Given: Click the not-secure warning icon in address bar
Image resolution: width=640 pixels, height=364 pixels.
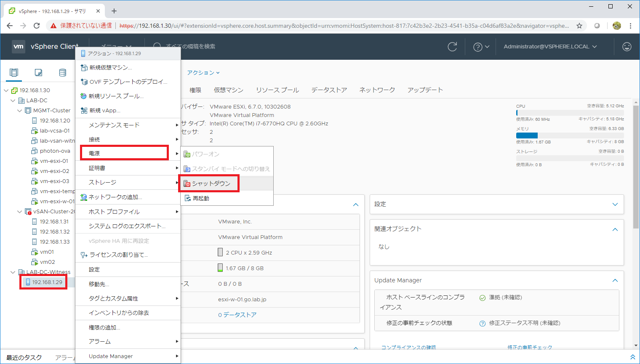Looking at the screenshot, I should coord(53,26).
